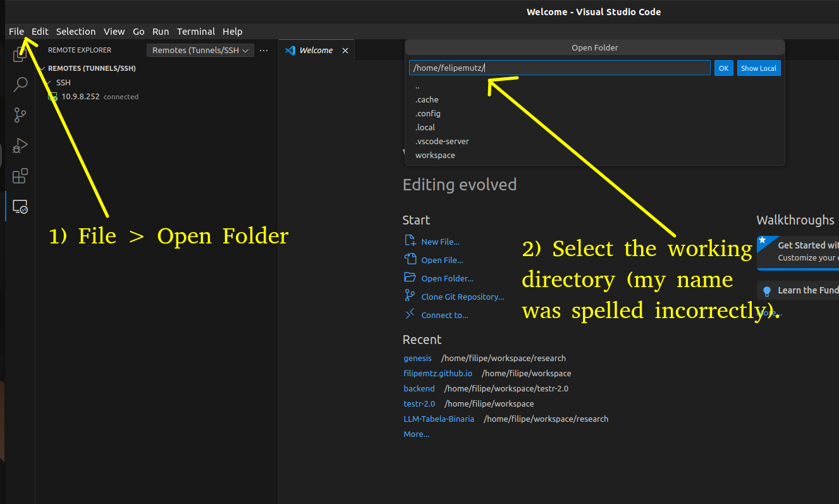
Task: Click the Open File icon under Start
Action: click(x=410, y=259)
